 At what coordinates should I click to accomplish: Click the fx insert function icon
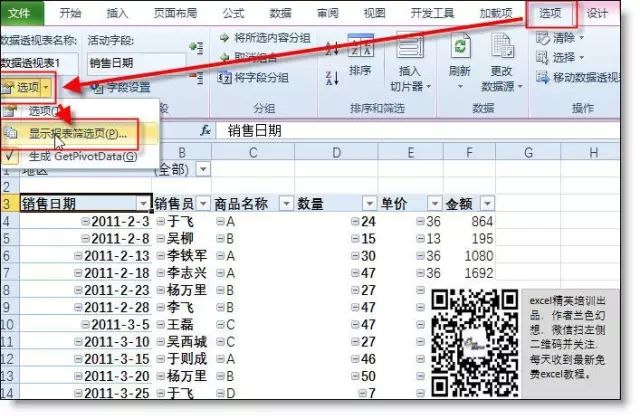point(205,131)
